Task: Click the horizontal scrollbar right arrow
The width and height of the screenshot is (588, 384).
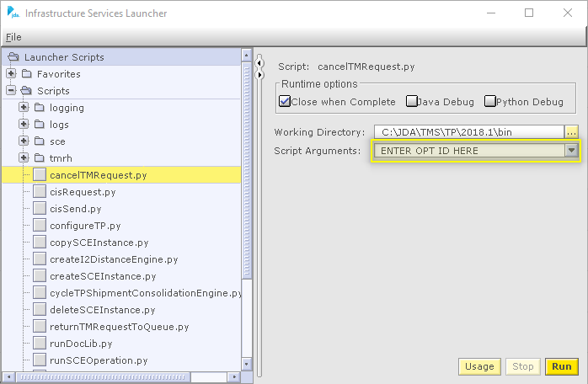Action: 234,377
